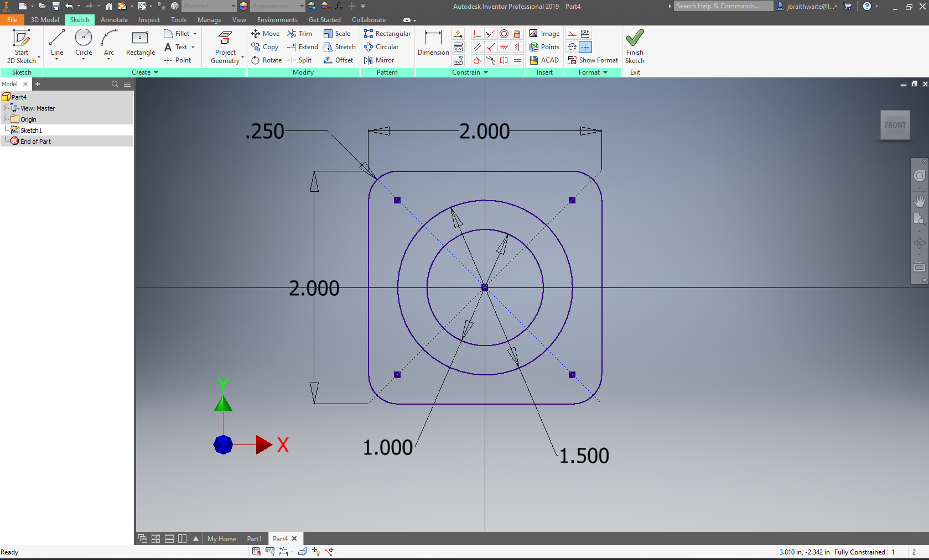The image size is (929, 560).
Task: Click the Save icon in quick access toolbar
Action: (56, 6)
